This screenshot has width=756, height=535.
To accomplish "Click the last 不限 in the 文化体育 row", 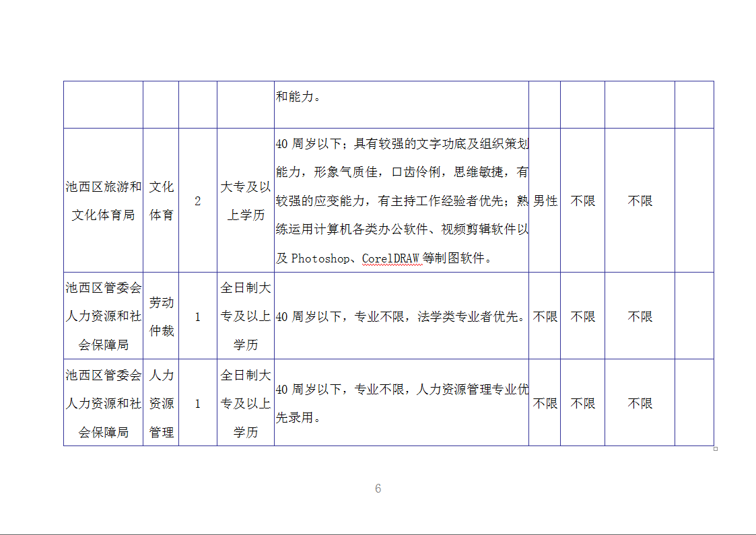I will pos(640,201).
